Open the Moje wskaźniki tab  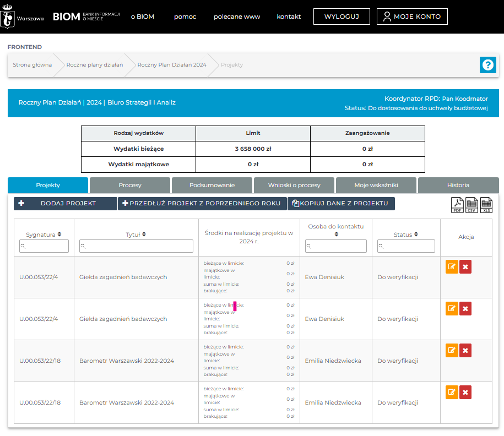[376, 185]
